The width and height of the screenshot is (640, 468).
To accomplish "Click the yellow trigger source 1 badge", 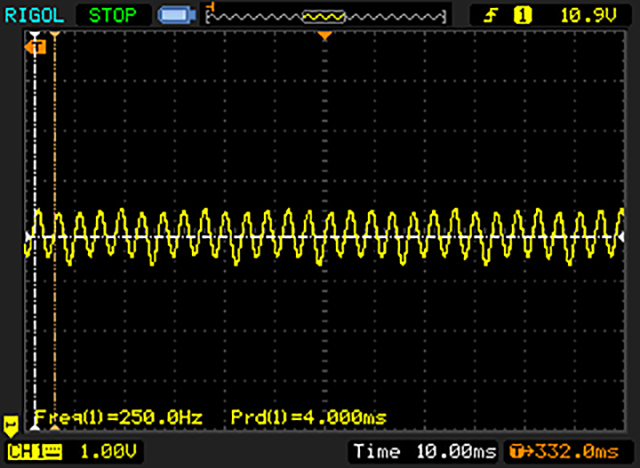I will (522, 16).
